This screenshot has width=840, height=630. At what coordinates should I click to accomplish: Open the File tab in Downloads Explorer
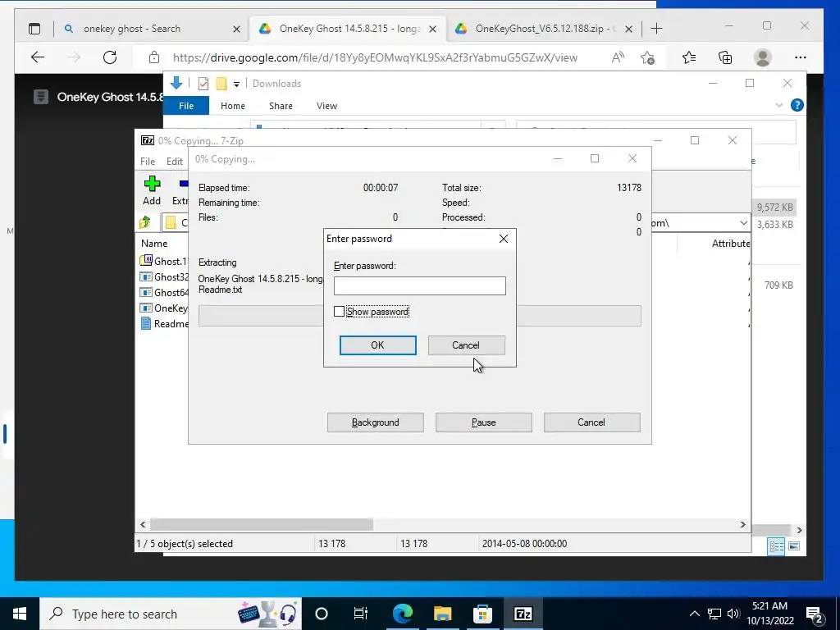[186, 106]
